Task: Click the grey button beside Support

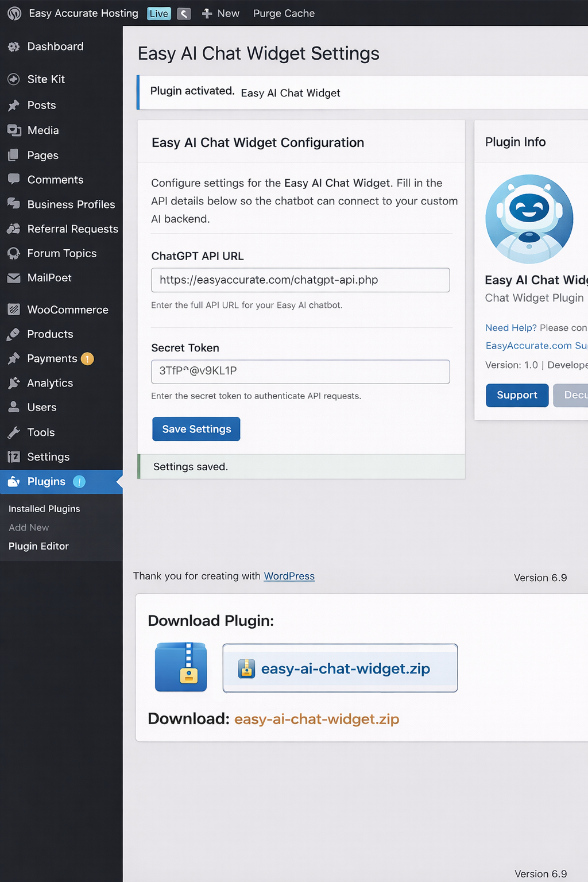Action: [571, 395]
